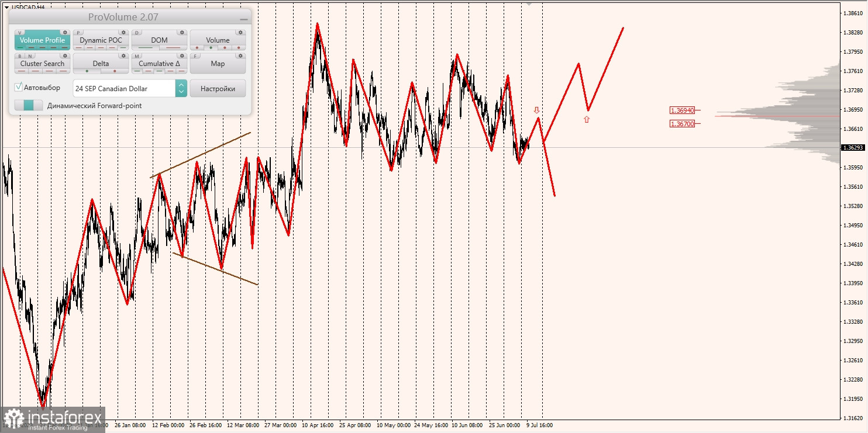The height and width of the screenshot is (433, 868).
Task: Open Cumulative Δ settings gear
Action: 182,56
